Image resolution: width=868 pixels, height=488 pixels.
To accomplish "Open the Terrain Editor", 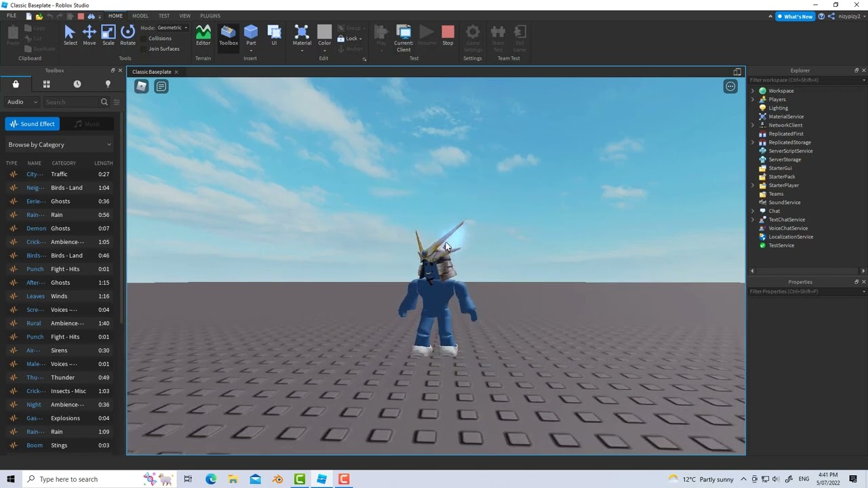I will 203,35.
